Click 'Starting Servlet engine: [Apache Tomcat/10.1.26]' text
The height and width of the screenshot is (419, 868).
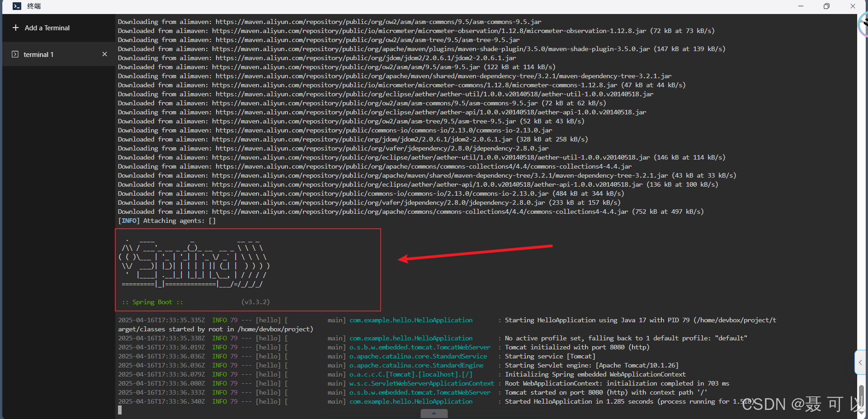pos(592,365)
